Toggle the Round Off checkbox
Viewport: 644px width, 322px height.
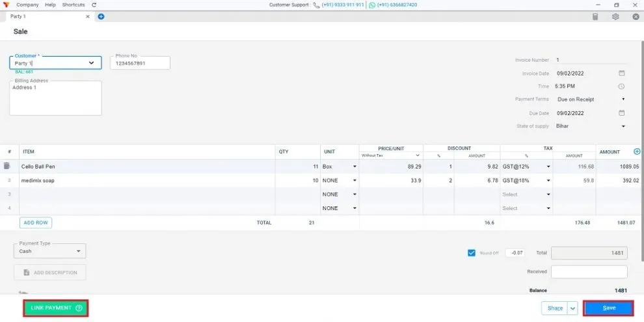point(472,253)
